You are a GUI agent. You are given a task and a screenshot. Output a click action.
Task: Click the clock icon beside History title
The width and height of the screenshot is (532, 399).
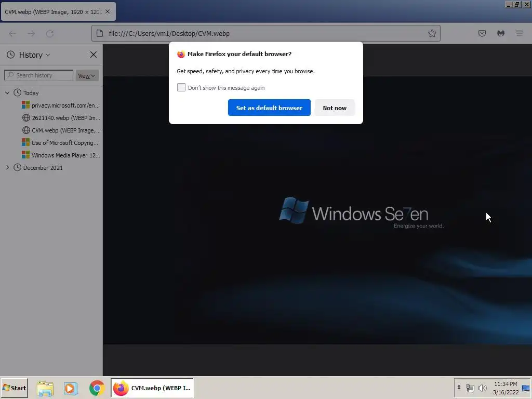coord(11,55)
